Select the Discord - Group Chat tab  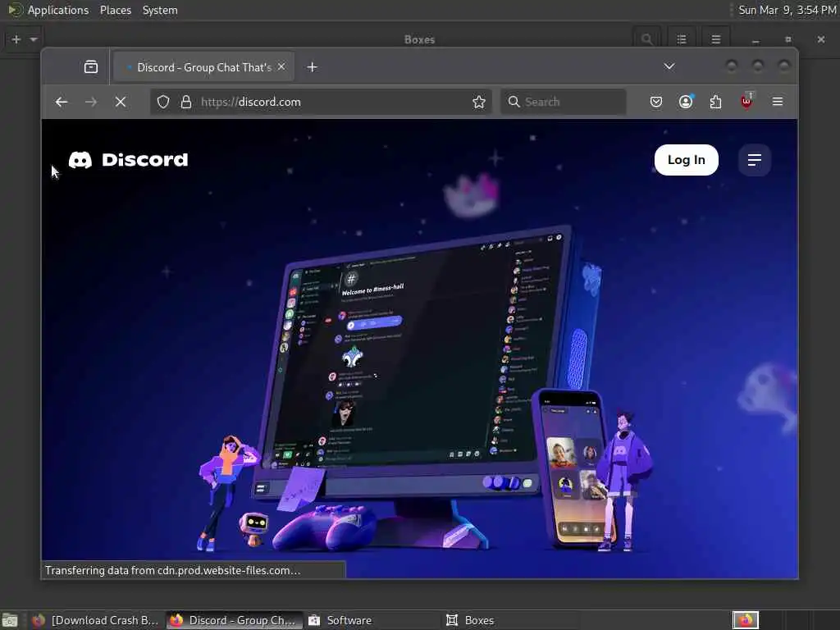[x=204, y=67]
